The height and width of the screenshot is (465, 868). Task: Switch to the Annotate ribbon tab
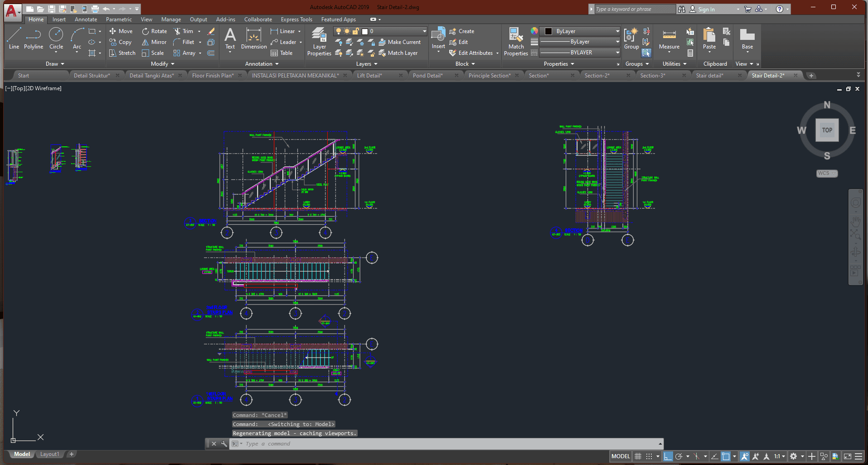click(x=86, y=19)
